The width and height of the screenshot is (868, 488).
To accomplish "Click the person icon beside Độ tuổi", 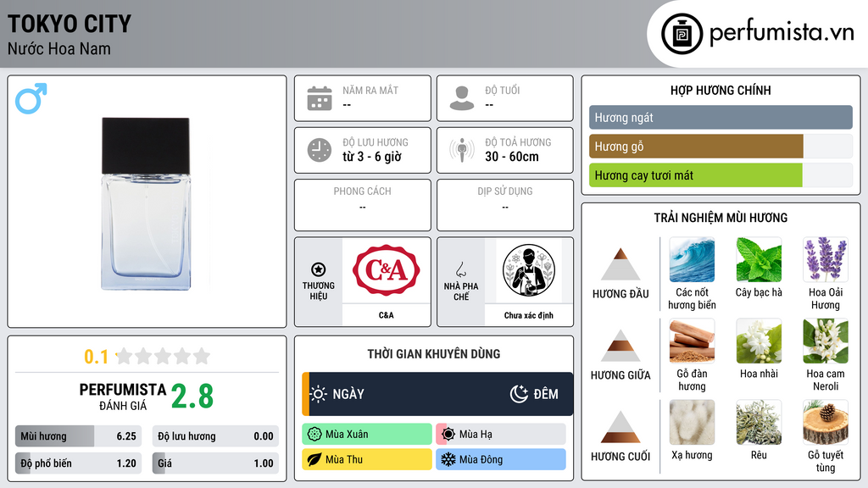I will point(462,98).
